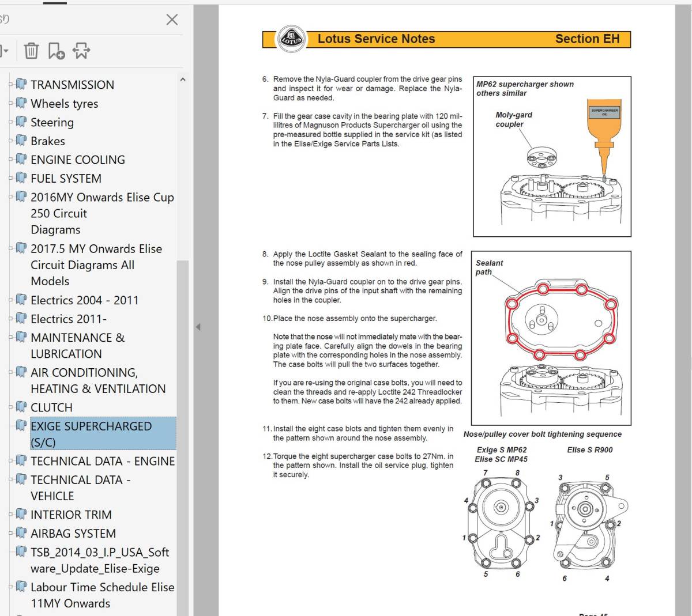Open the Brakes bookmark
The image size is (692, 616).
pos(47,141)
